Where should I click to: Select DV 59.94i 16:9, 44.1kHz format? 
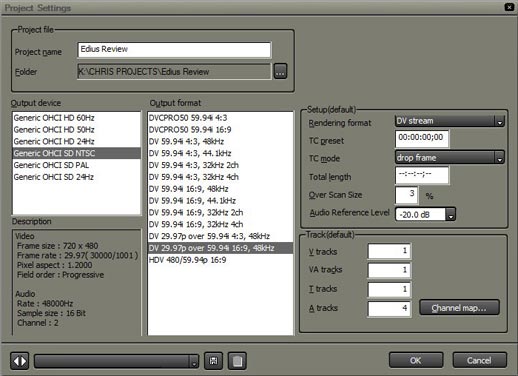[220, 201]
